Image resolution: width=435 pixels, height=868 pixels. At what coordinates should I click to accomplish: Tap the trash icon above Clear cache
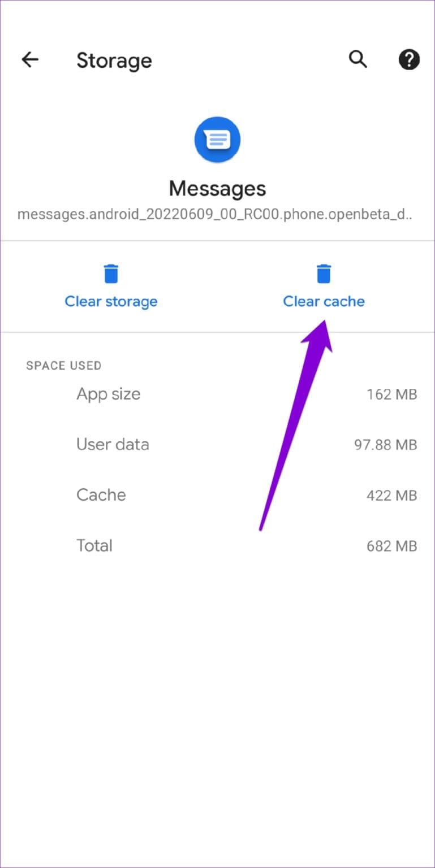click(x=324, y=273)
